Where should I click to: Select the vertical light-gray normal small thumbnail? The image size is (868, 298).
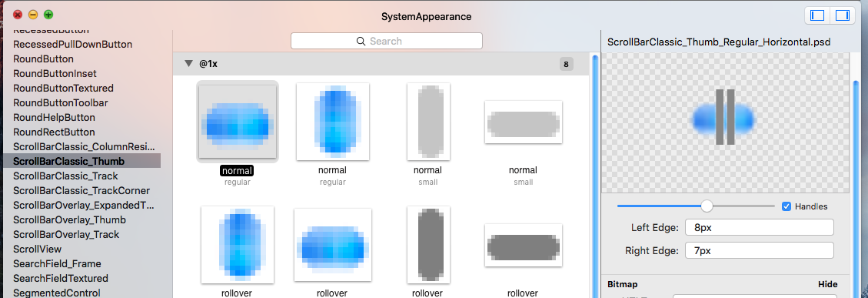click(x=428, y=122)
